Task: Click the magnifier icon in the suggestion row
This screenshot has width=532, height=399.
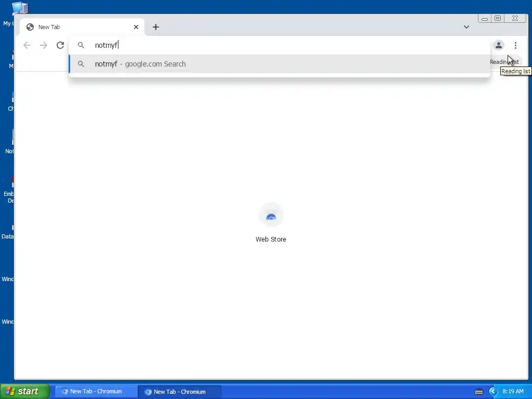Action: [x=81, y=64]
